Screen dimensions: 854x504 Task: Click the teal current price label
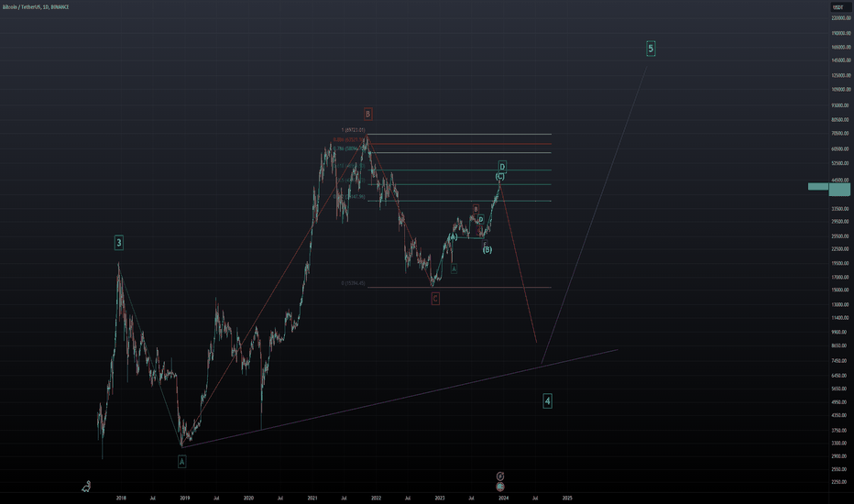tap(839, 189)
